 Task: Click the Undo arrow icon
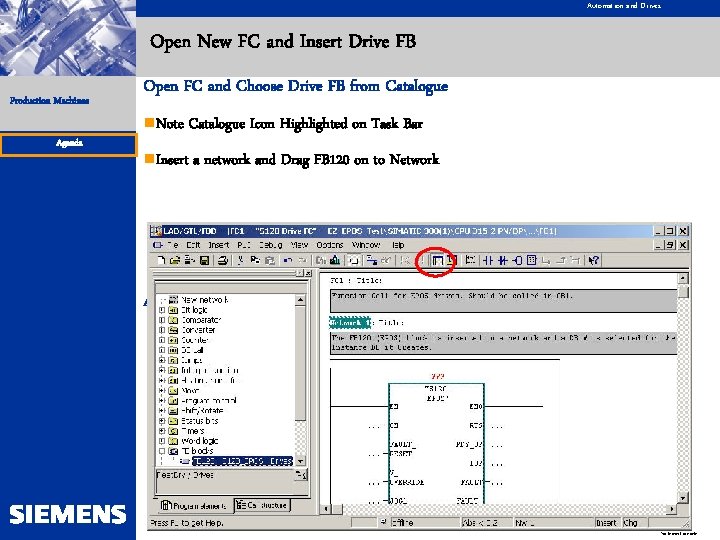(x=287, y=260)
